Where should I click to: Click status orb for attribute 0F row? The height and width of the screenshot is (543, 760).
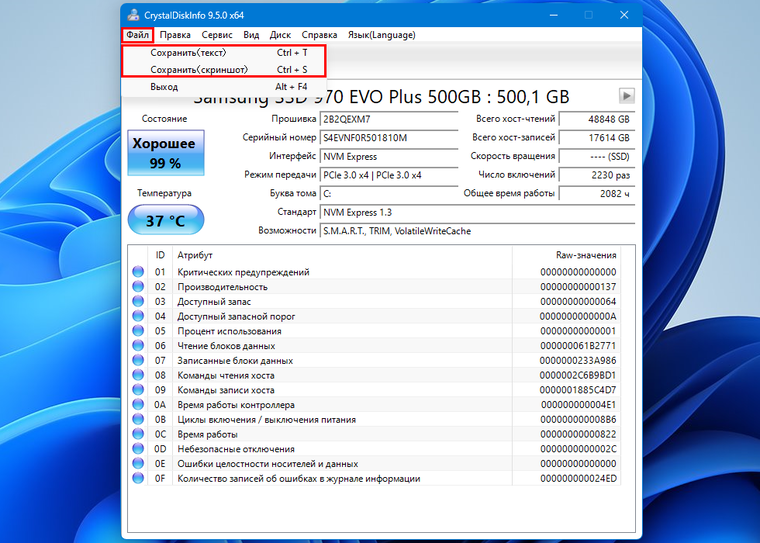coord(138,478)
